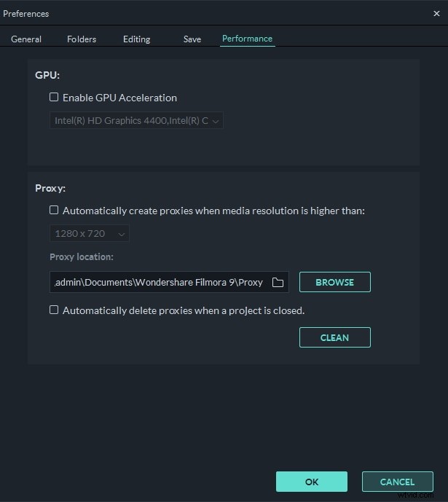Click the 'Proxy location:' label
The image size is (448, 502).
pyautogui.click(x=82, y=257)
